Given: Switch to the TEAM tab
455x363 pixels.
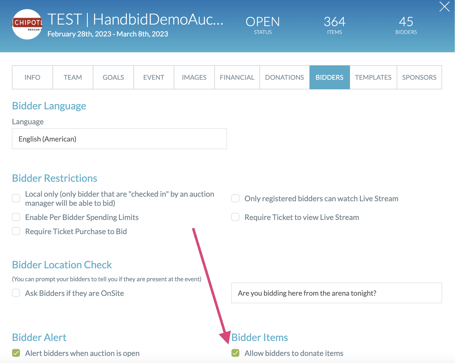Looking at the screenshot, I should (73, 77).
